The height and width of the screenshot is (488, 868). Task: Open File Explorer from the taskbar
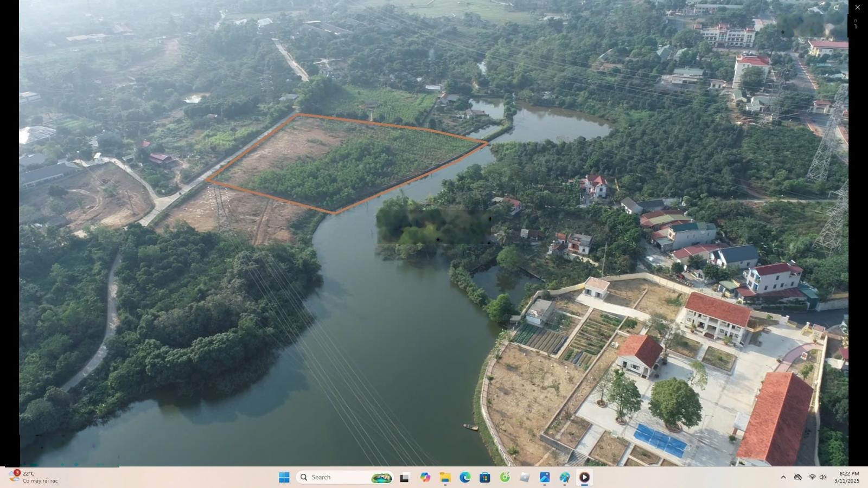click(x=445, y=477)
